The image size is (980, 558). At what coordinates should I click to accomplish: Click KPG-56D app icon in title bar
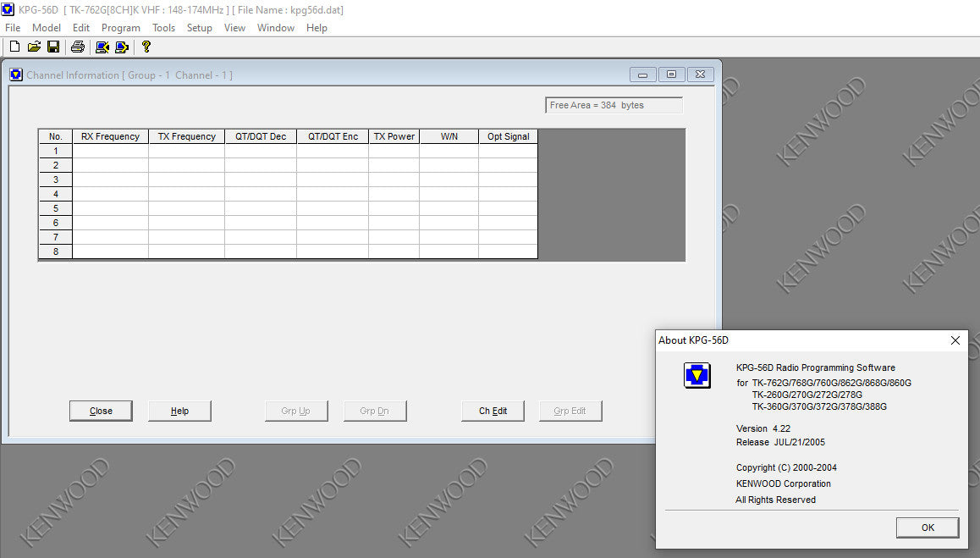click(8, 9)
